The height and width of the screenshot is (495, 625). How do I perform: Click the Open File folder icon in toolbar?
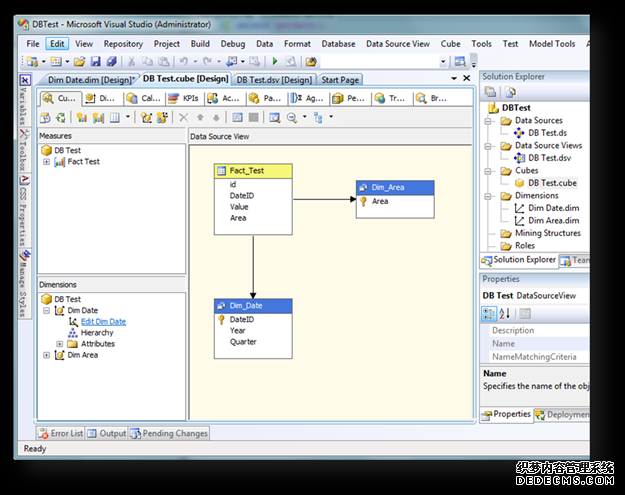(x=79, y=62)
